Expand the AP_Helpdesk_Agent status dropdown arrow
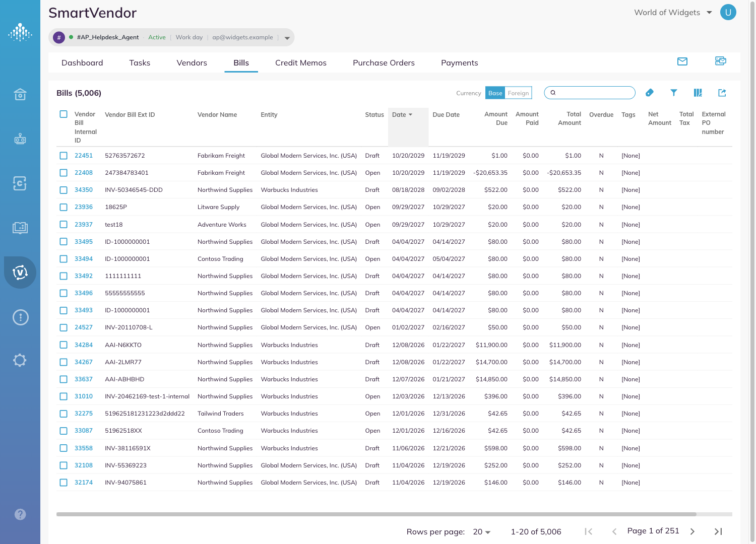 tap(287, 38)
